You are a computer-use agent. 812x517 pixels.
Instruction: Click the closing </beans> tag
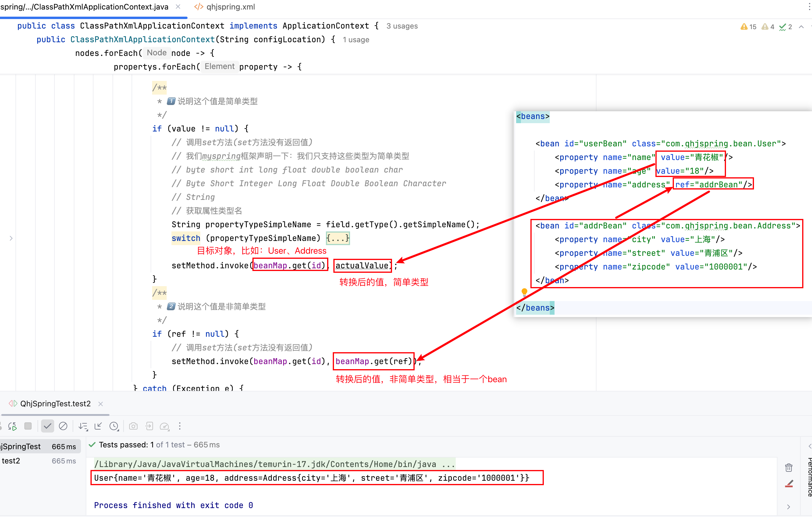point(535,308)
